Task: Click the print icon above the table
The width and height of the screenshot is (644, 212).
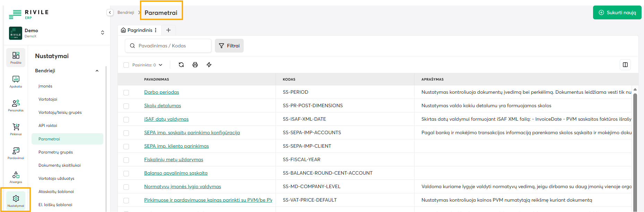Action: click(195, 65)
